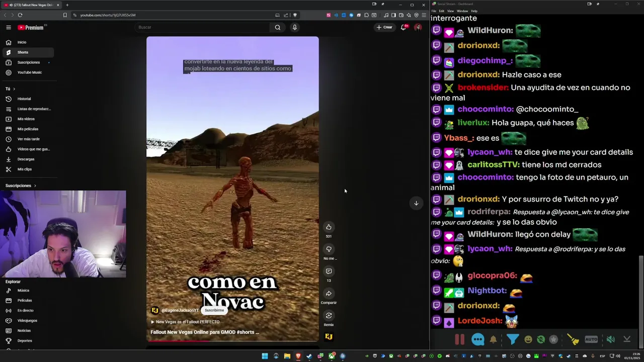This screenshot has width=644, height=362.
Task: Jump to latest message with bottom arrow icon
Action: pyautogui.click(x=627, y=339)
